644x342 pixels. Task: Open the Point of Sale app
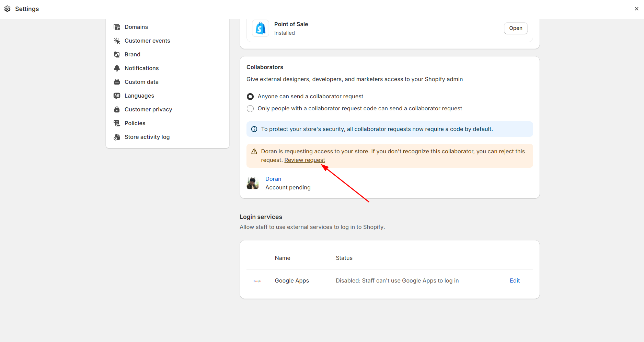tap(515, 28)
